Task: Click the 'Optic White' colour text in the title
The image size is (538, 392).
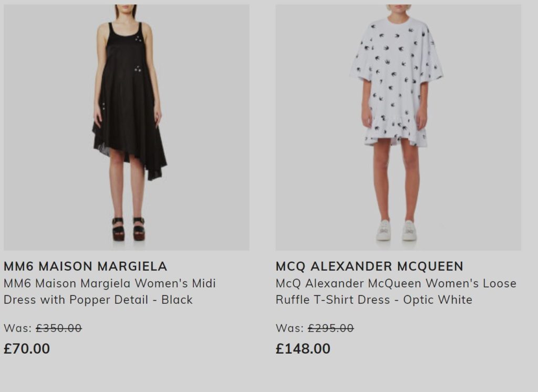Action: pos(438,300)
